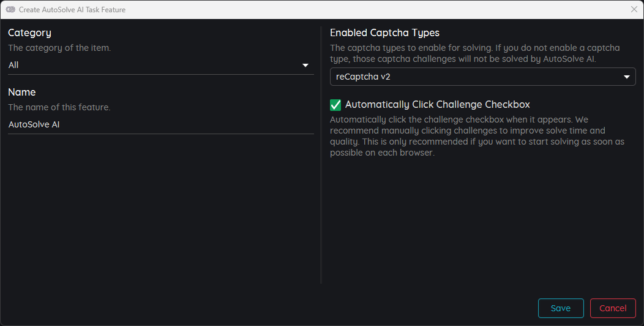Cancel creating the task feature
The width and height of the screenshot is (644, 326).
(613, 308)
